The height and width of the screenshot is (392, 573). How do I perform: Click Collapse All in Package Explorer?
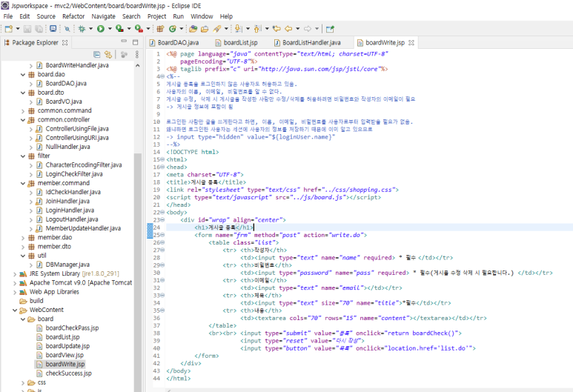click(x=97, y=54)
